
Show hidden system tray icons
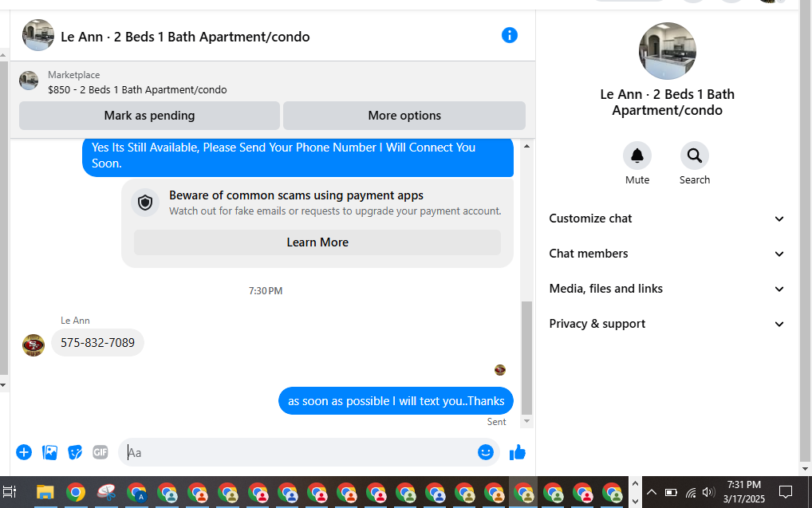point(652,492)
